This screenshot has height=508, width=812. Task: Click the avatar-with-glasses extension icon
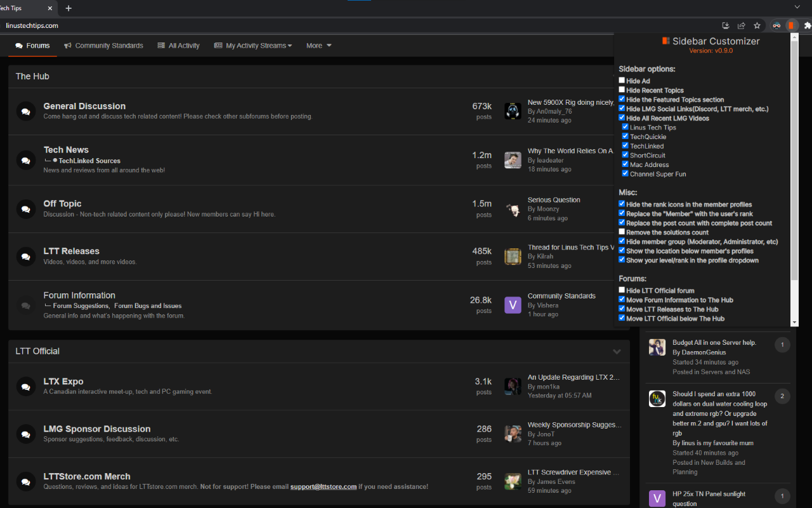[x=775, y=25]
